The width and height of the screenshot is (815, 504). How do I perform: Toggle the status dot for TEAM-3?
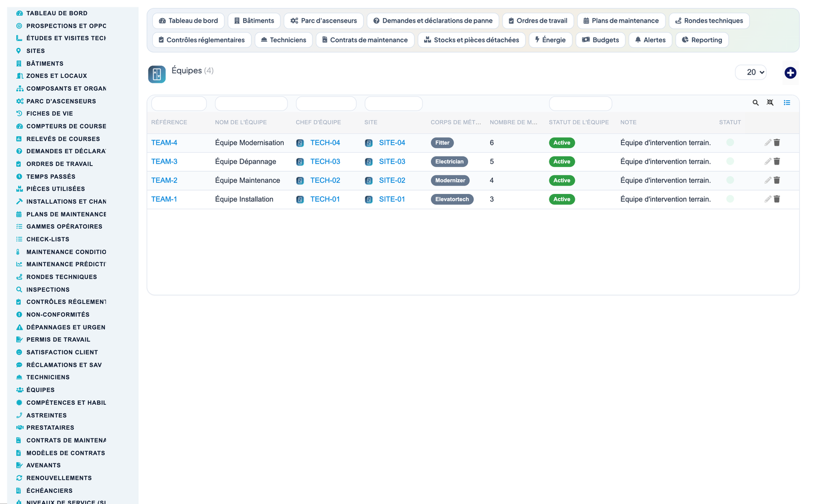point(730,161)
